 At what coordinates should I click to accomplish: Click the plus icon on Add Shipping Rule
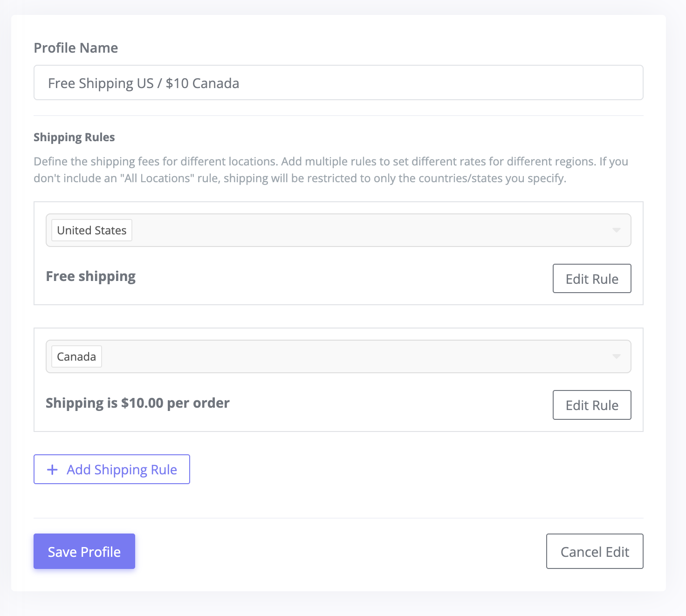click(52, 470)
